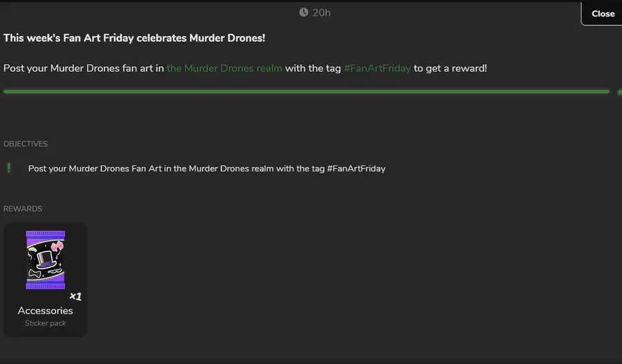This screenshot has width=622, height=364.
Task: Click the Close button
Action: click(602, 14)
